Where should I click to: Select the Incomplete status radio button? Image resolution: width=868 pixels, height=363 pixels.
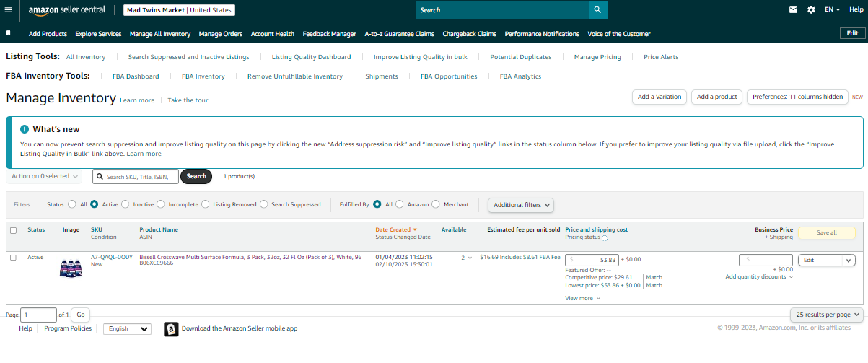(x=160, y=204)
